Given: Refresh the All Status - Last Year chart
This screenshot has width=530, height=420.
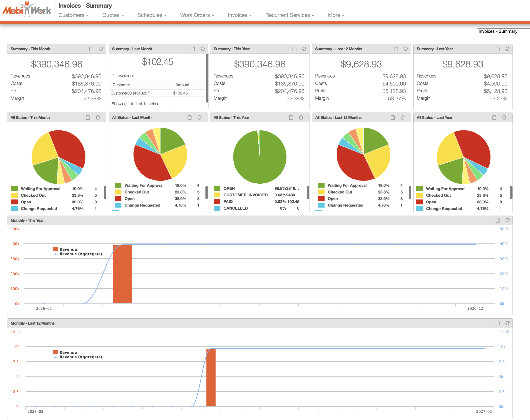Looking at the screenshot, I should (504, 117).
